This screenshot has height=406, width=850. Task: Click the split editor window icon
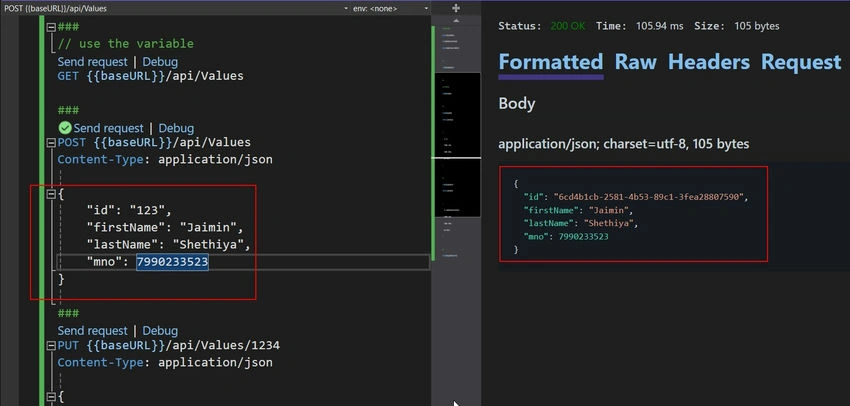pos(456,8)
